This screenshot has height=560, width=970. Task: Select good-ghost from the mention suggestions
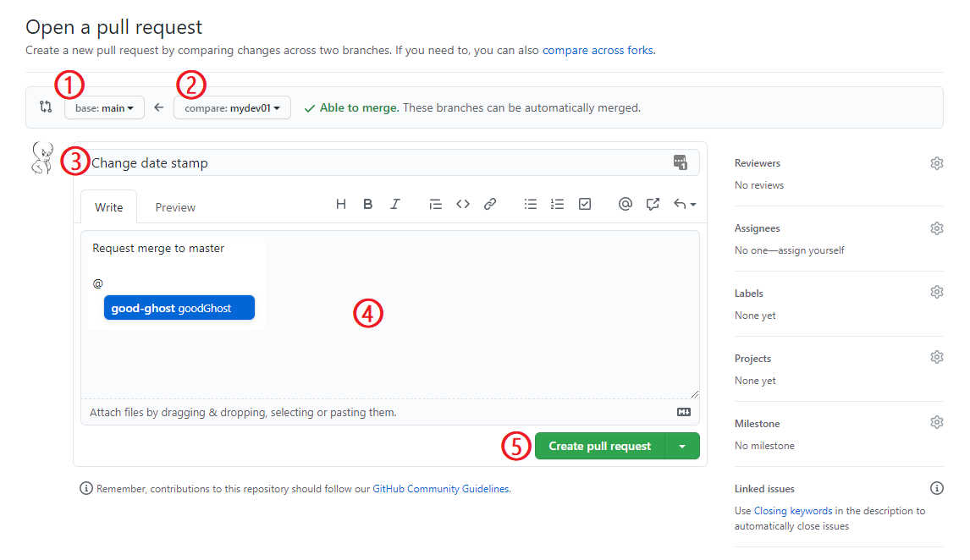179,307
